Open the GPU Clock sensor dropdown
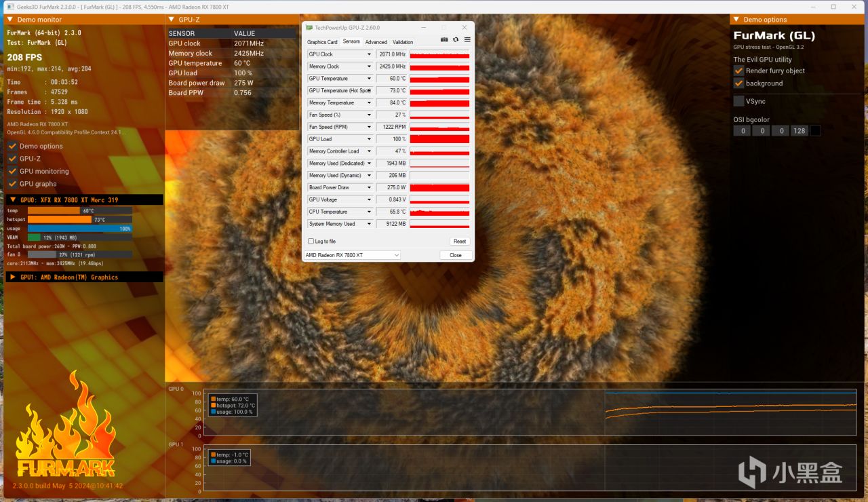This screenshot has height=502, width=868. (x=369, y=54)
